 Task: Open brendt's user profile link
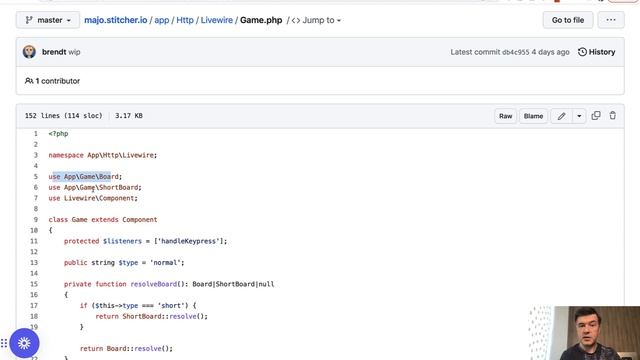pos(54,52)
